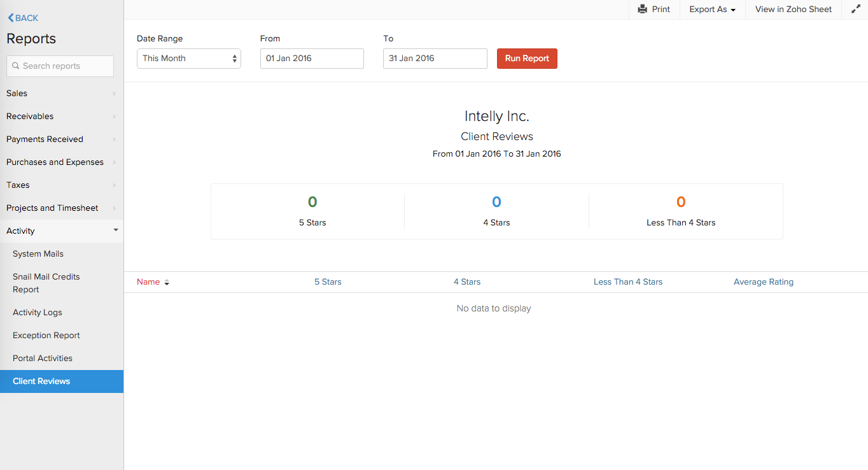
Task: Sort by Less Than 4 Stars column
Action: point(628,281)
